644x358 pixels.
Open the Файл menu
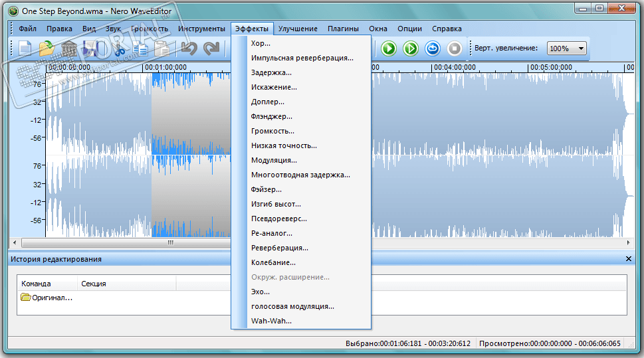(27, 29)
